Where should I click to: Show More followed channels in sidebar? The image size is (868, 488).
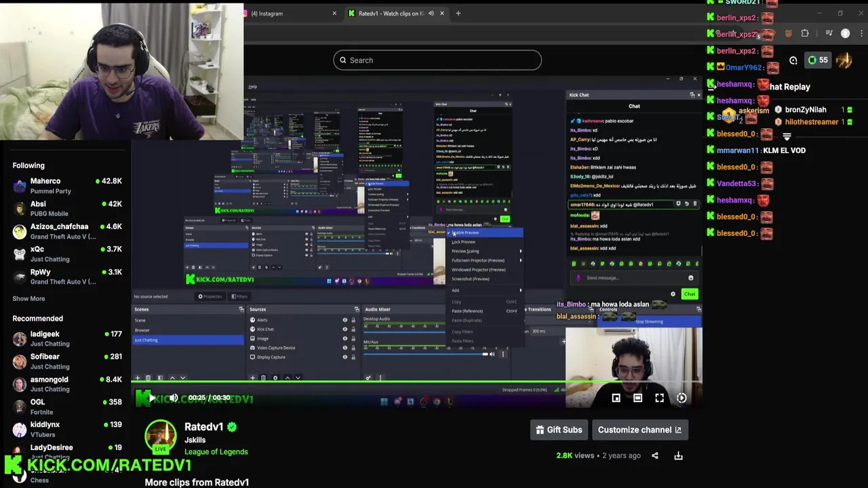coord(28,298)
